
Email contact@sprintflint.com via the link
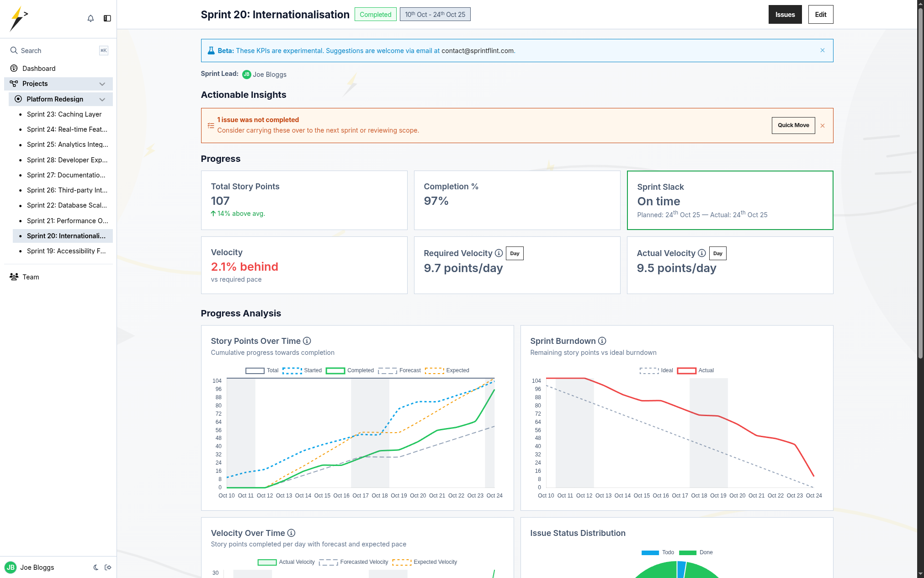click(477, 51)
